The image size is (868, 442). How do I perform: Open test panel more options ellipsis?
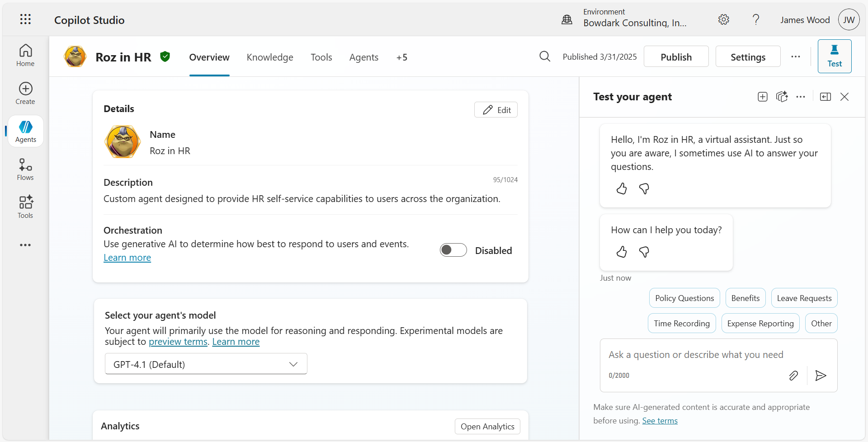coord(801,97)
